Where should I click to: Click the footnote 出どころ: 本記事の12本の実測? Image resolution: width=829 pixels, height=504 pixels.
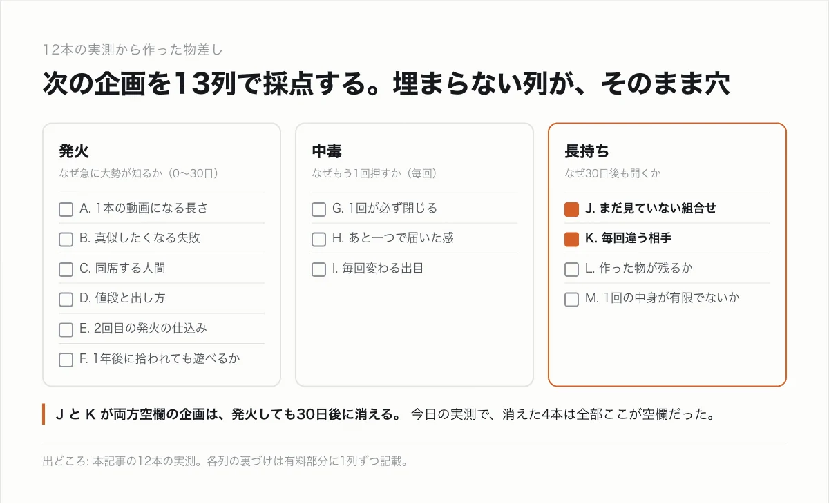click(x=225, y=461)
